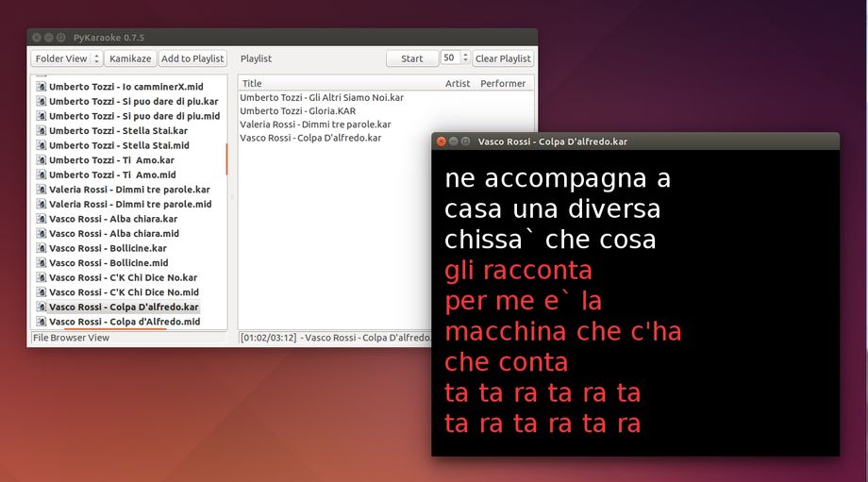Close the Vasco Rossi lyrics window
Screen dimensions: 868x482
pyautogui.click(x=441, y=141)
